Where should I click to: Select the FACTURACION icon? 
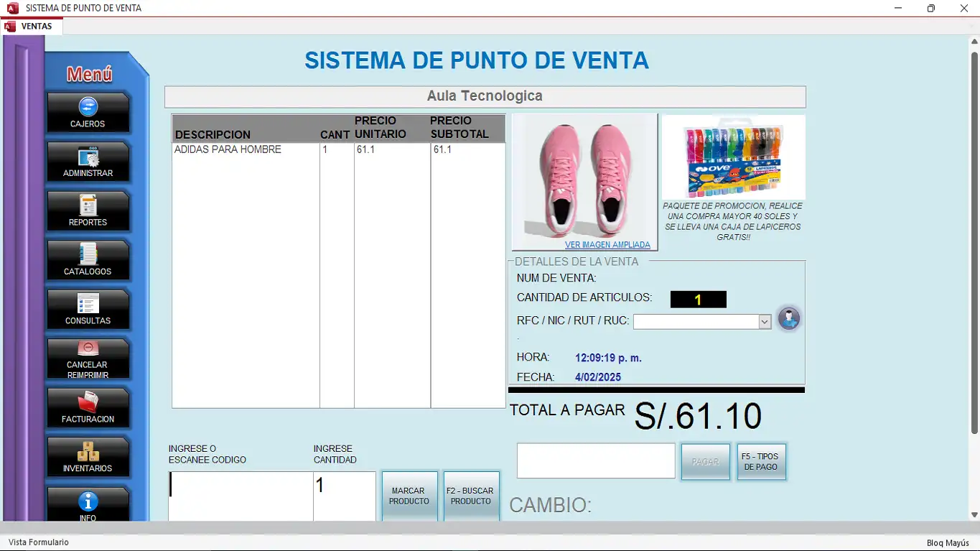(88, 407)
